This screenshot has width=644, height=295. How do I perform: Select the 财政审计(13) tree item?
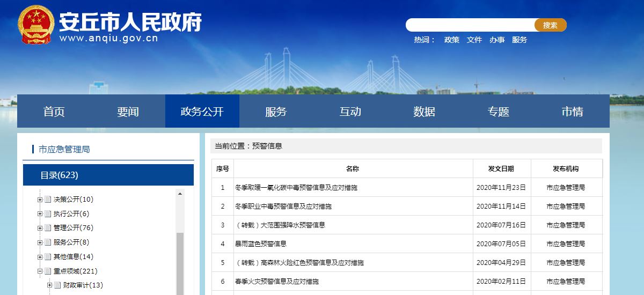pyautogui.click(x=83, y=285)
